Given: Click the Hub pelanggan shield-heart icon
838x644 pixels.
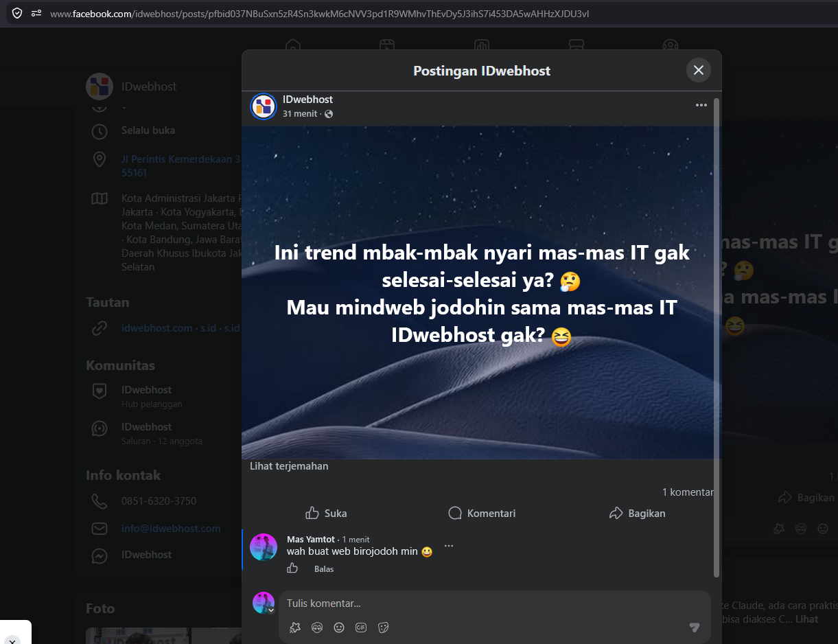Looking at the screenshot, I should 100,391.
